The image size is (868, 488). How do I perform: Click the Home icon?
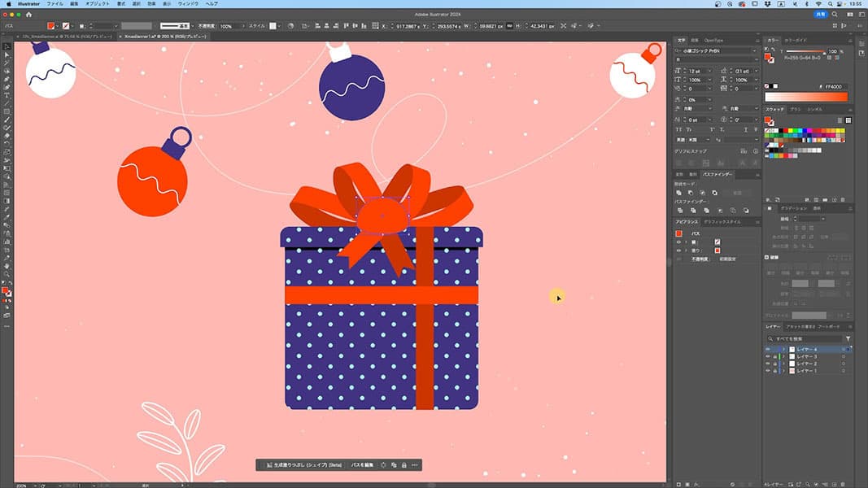point(29,15)
